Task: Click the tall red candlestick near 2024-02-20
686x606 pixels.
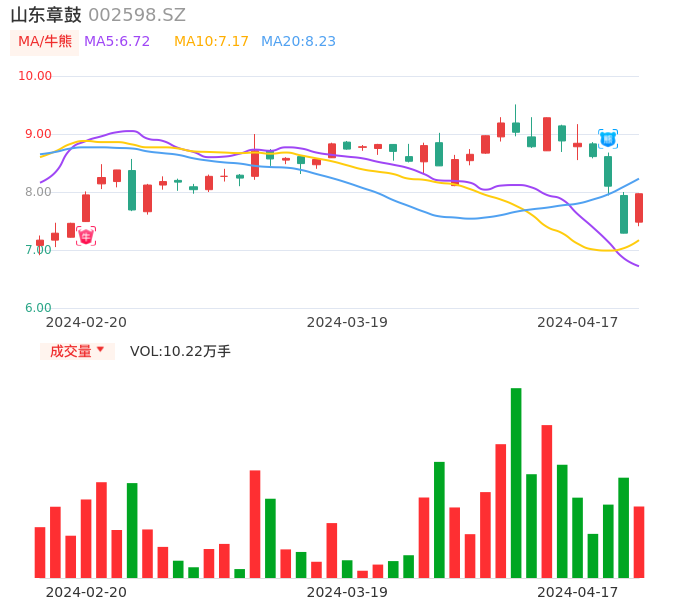Action: point(86,208)
